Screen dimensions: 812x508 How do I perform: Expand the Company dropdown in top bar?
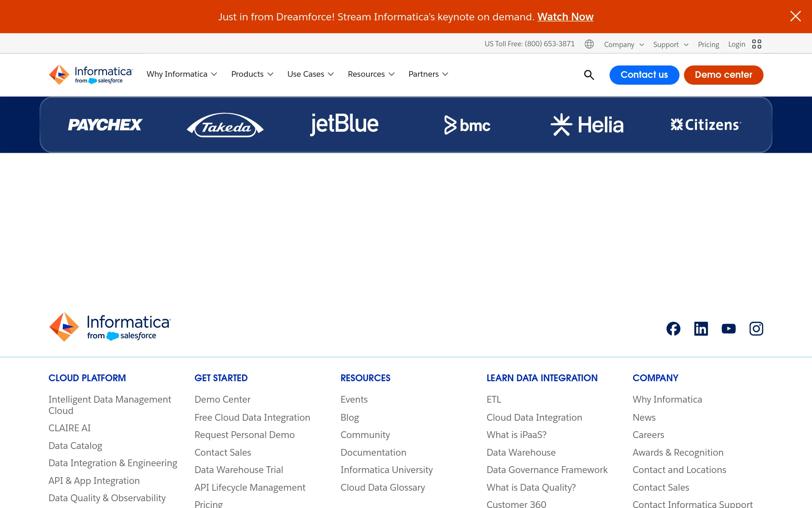pos(624,44)
